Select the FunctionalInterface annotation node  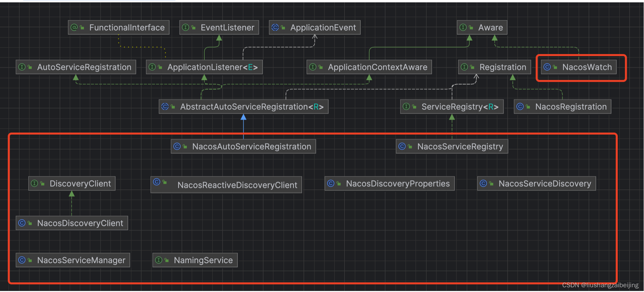[119, 28]
